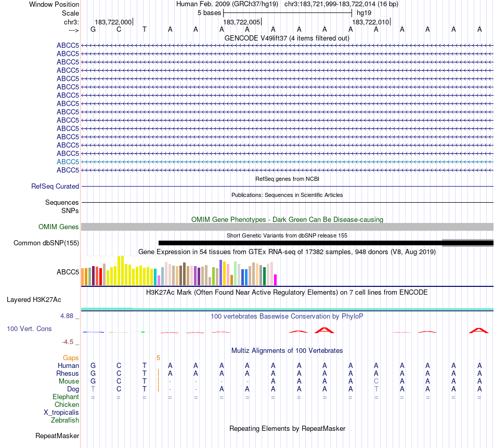Click the OMIM Genes track label
The height and width of the screenshot is (448, 494).
(59, 227)
